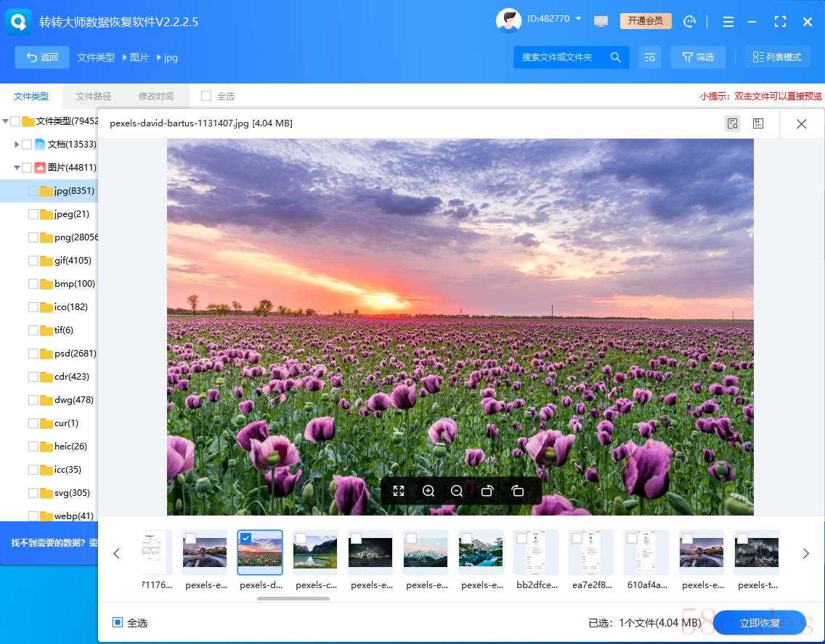Open the ID:482770 account dropdown

click(578, 19)
